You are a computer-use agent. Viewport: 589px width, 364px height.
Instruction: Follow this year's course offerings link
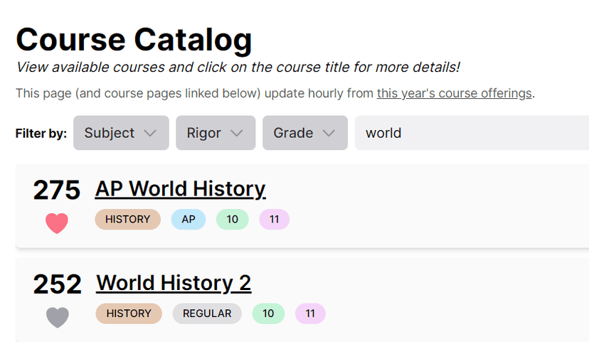point(454,93)
